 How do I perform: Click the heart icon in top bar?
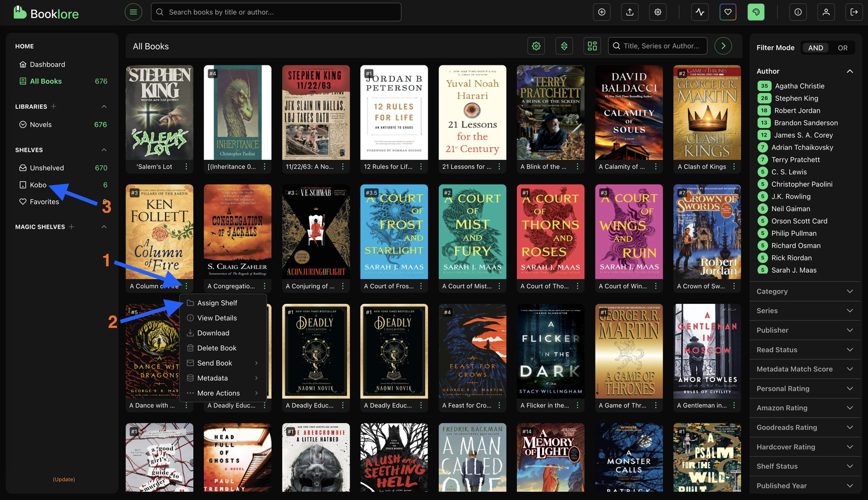(728, 12)
